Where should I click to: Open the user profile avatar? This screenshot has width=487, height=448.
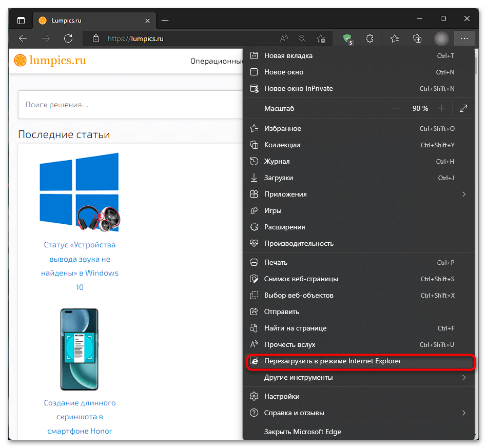[441, 39]
